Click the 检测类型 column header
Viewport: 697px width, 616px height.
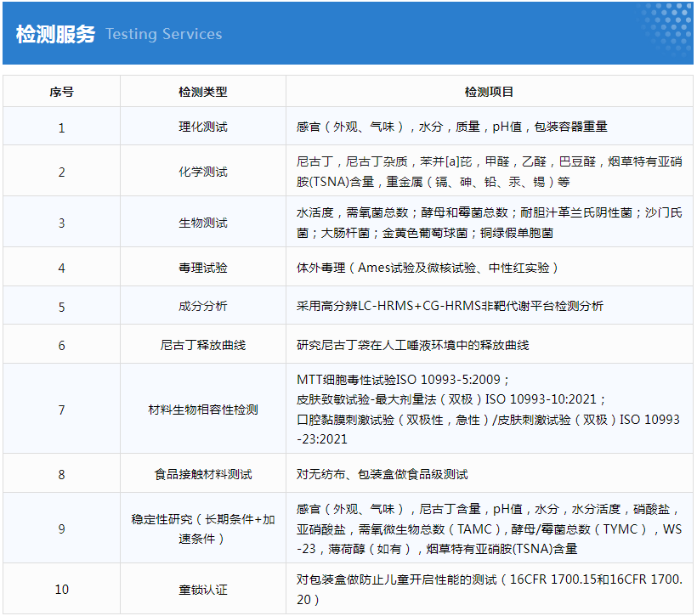pos(202,92)
